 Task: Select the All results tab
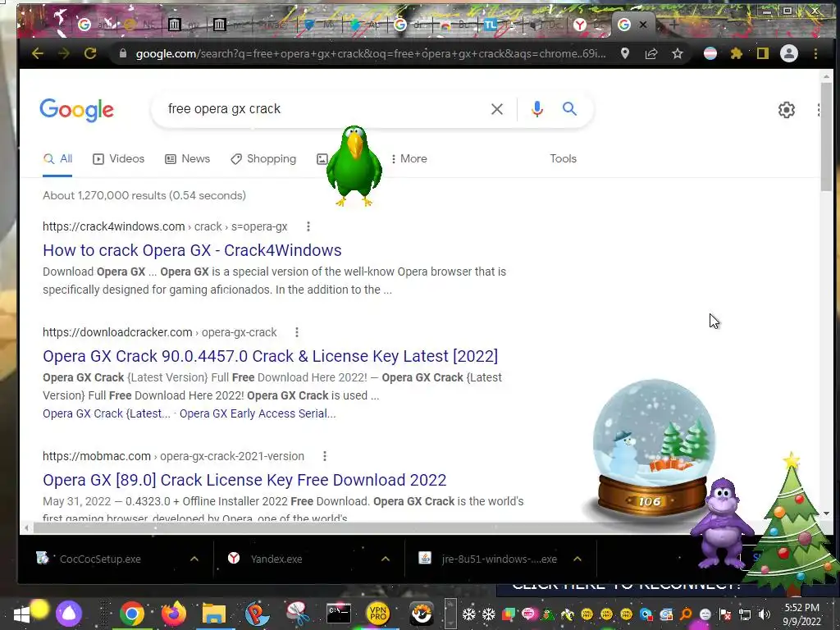point(58,159)
